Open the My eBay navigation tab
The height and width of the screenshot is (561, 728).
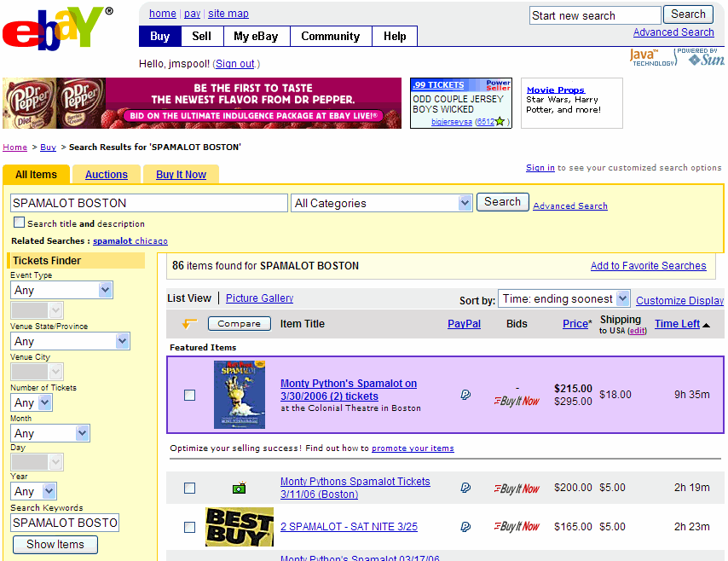[257, 36]
